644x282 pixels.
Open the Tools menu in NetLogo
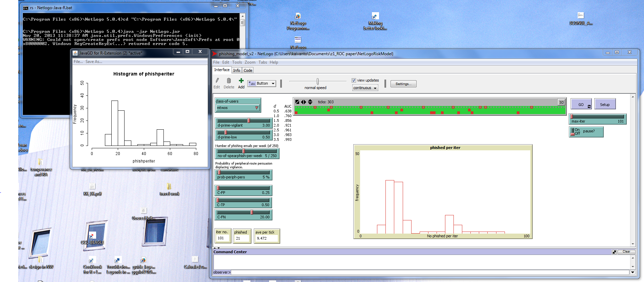coord(237,62)
